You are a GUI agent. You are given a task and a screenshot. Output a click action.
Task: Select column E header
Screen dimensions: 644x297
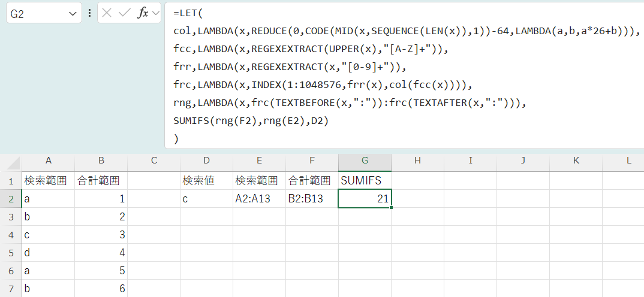259,161
